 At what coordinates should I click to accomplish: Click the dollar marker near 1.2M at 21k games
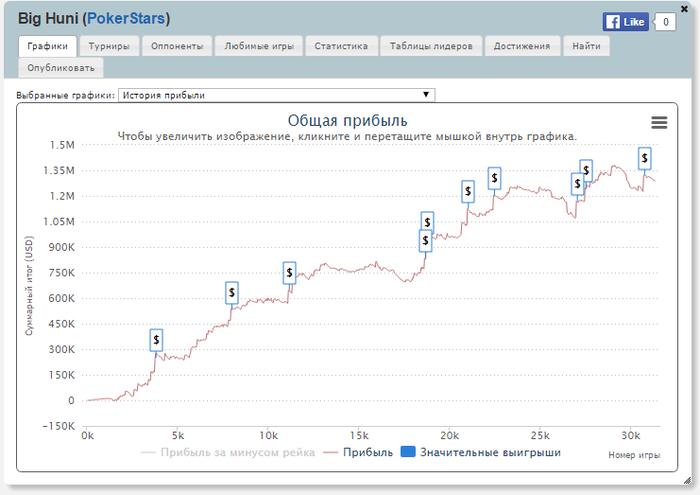468,191
